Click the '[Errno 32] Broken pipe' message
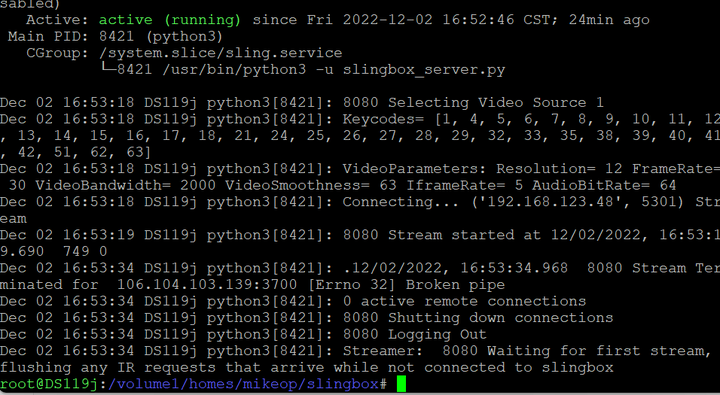Image resolution: width=720 pixels, height=395 pixels. point(406,284)
